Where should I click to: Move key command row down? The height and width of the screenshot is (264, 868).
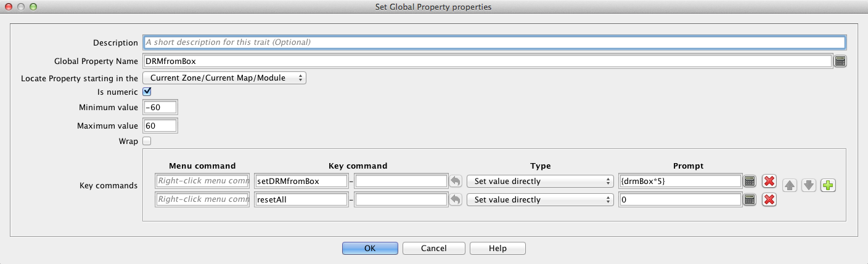tap(809, 185)
